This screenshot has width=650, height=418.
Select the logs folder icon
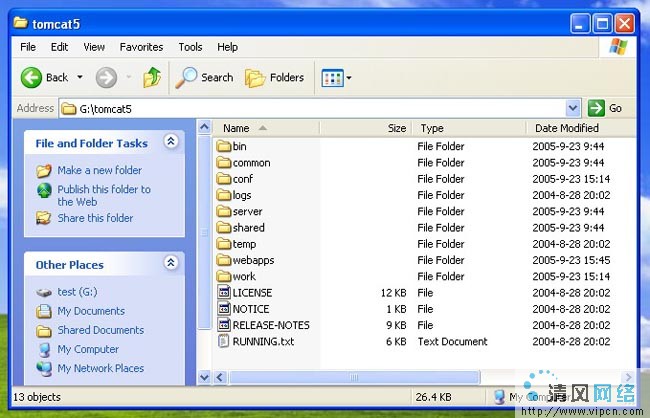coord(224,195)
